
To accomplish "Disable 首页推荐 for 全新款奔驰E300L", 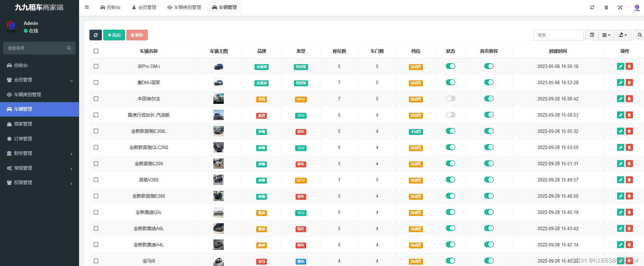I will click(489, 131).
